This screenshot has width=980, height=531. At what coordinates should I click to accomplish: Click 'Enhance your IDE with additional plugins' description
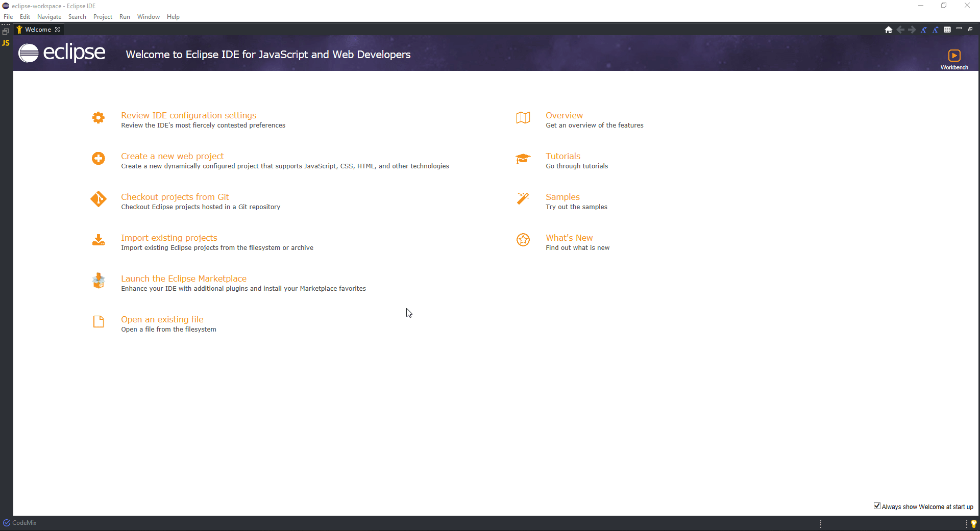point(243,289)
